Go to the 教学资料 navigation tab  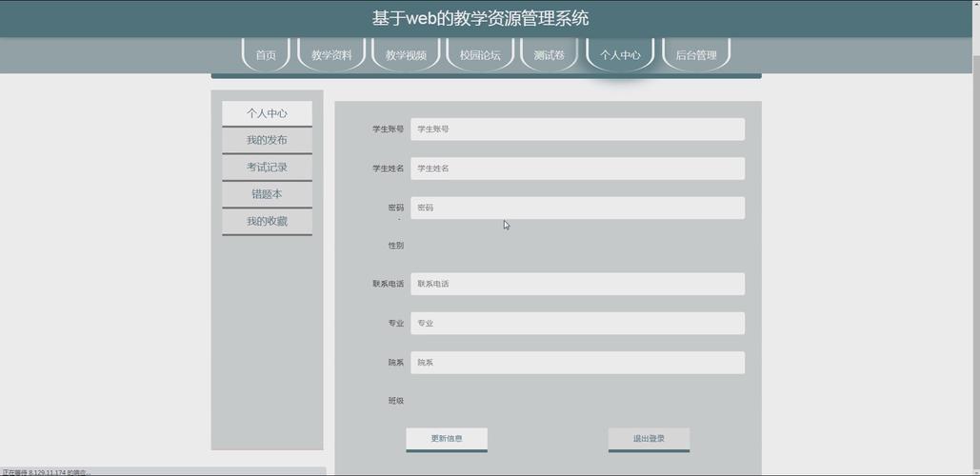pyautogui.click(x=331, y=55)
